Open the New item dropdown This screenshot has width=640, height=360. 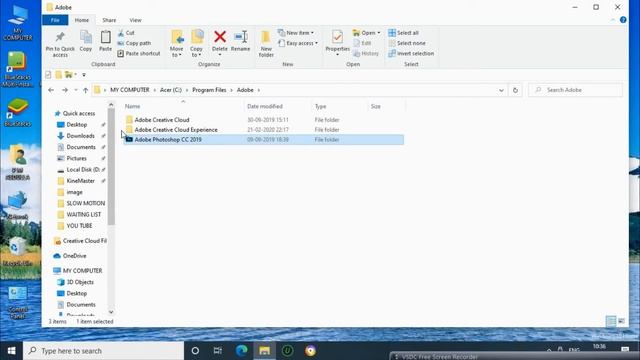coord(296,33)
